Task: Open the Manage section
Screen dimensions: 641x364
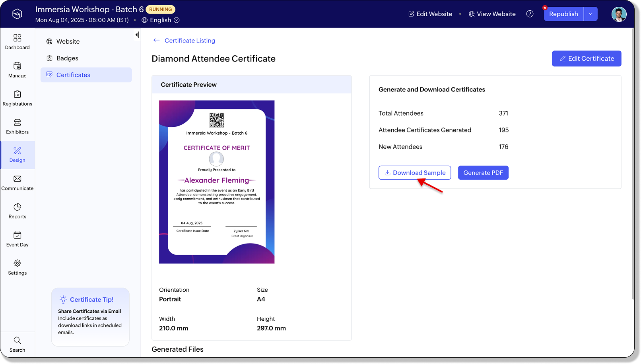Action: [17, 70]
